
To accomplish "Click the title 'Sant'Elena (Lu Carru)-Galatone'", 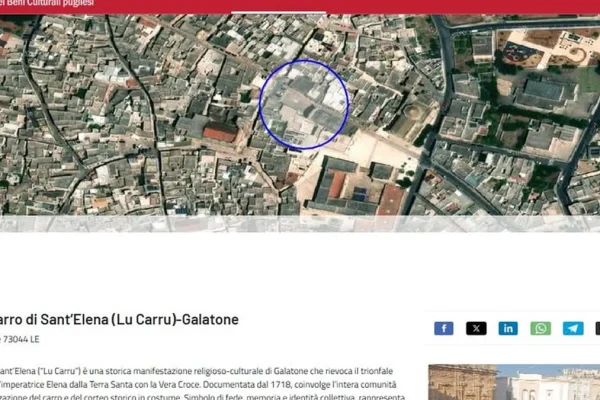I will [x=139, y=319].
